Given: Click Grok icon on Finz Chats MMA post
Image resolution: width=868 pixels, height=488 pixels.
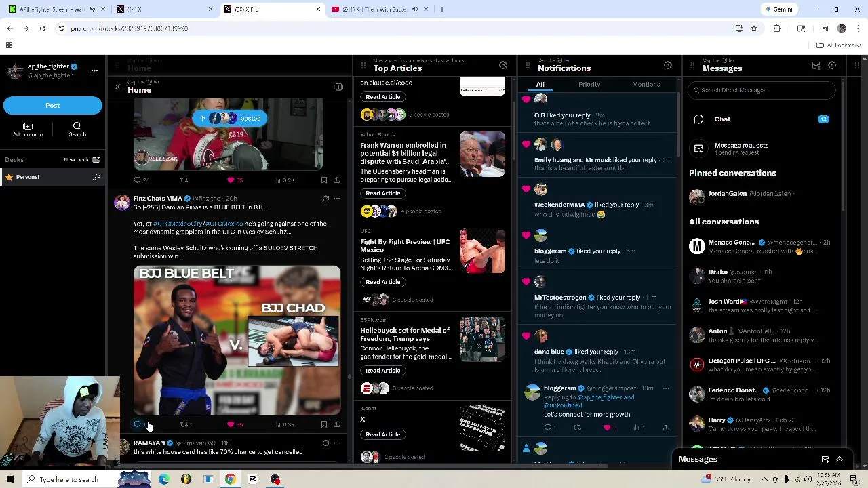Looking at the screenshot, I should click(x=325, y=199).
